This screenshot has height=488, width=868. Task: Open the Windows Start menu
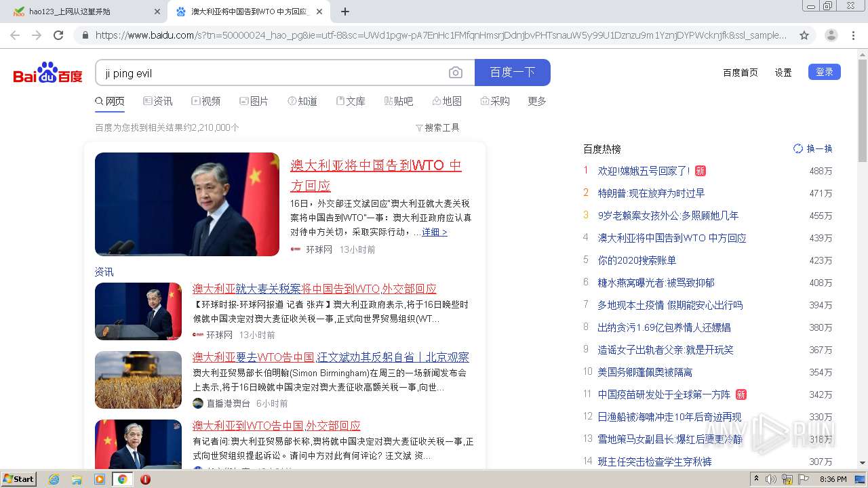pos(18,479)
